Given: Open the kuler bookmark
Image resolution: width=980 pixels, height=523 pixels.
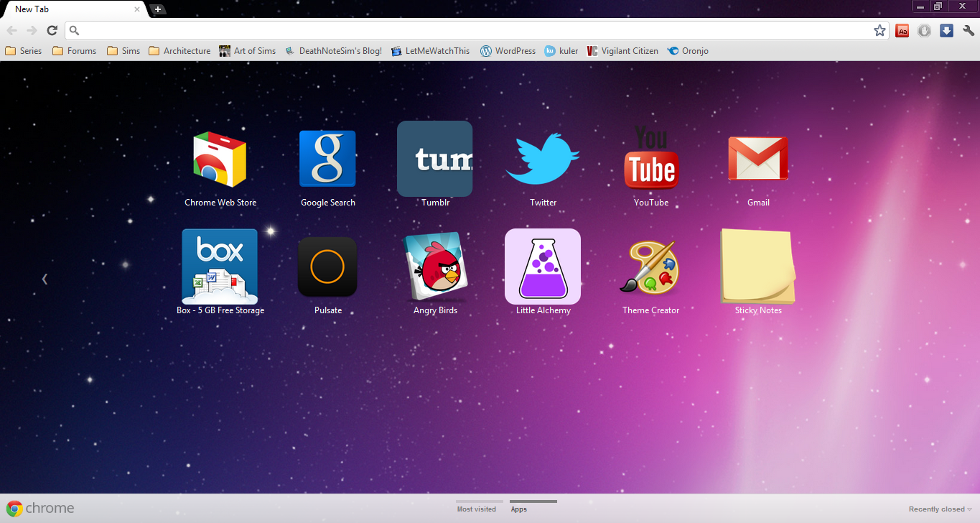Looking at the screenshot, I should point(561,51).
